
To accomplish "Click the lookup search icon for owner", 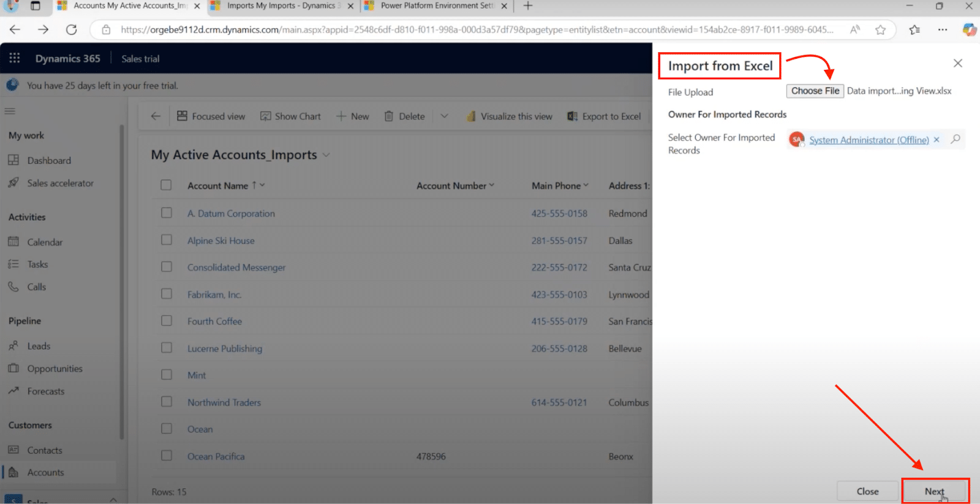I will pyautogui.click(x=955, y=140).
